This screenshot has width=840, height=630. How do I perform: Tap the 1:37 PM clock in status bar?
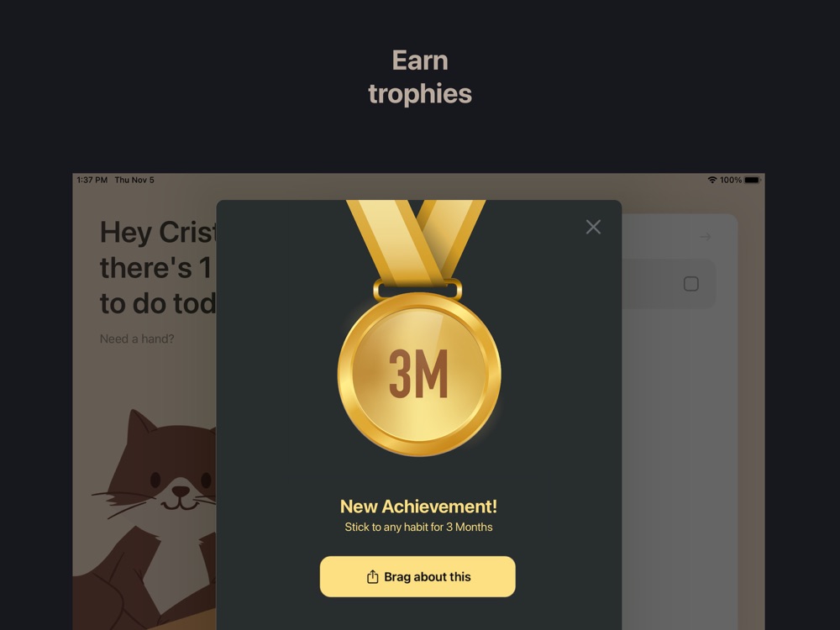(x=92, y=180)
